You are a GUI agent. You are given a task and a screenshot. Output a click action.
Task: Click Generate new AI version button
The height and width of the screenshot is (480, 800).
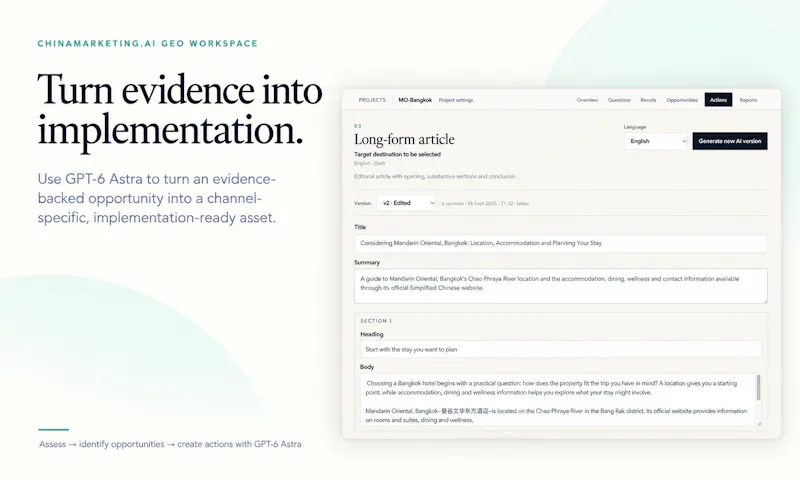tap(730, 141)
